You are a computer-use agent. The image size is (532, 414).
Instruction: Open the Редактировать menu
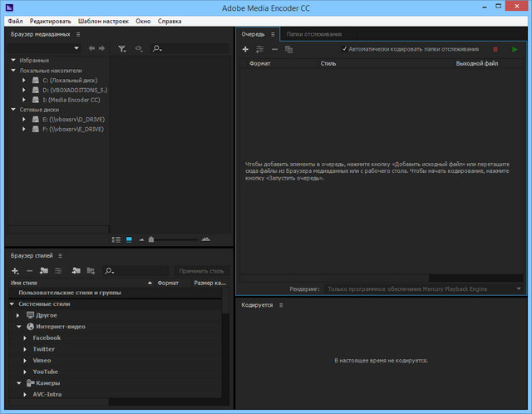[x=51, y=22]
